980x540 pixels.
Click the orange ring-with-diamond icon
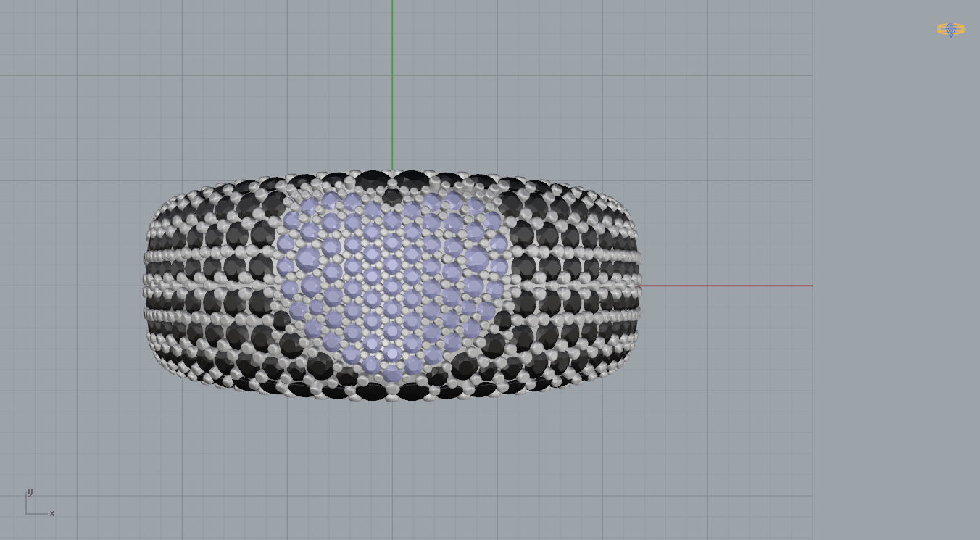(x=950, y=30)
